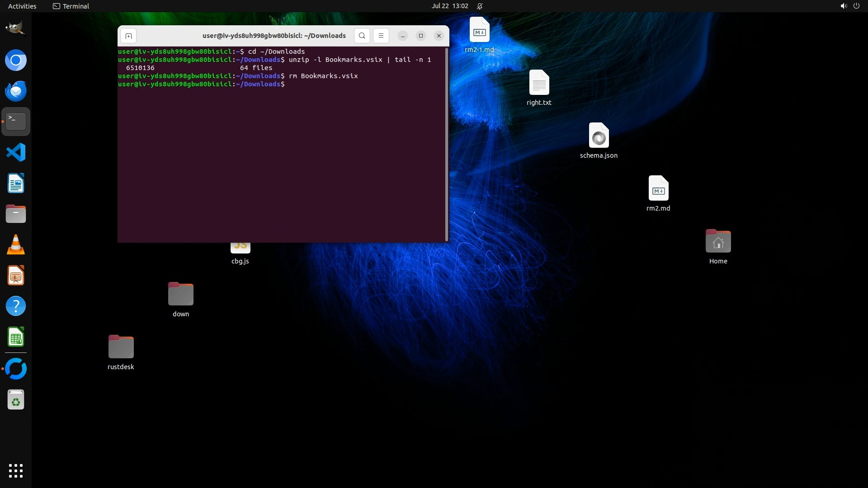
Task: Open Activities overview
Action: point(22,6)
